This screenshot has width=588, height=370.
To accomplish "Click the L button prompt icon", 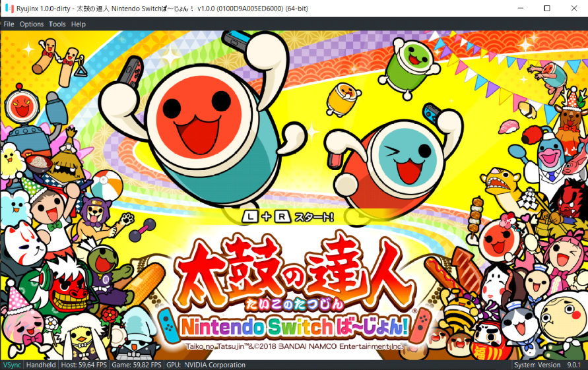I will (250, 217).
